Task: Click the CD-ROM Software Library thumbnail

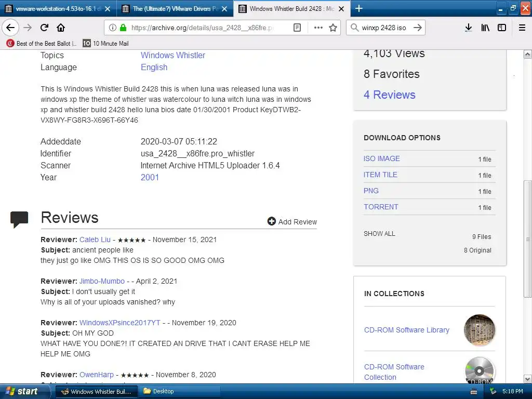Action: coord(479,330)
